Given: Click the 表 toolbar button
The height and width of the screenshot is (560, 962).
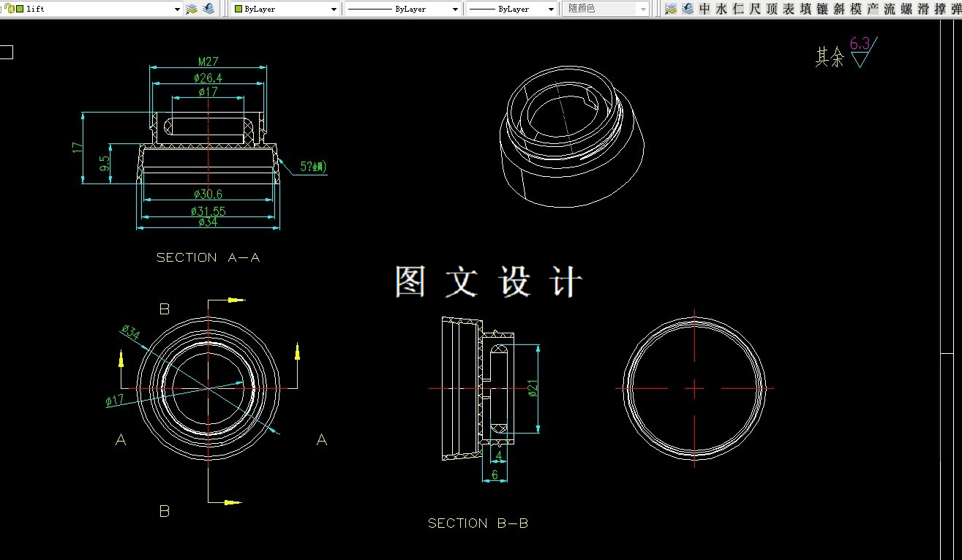Looking at the screenshot, I should click(x=789, y=9).
